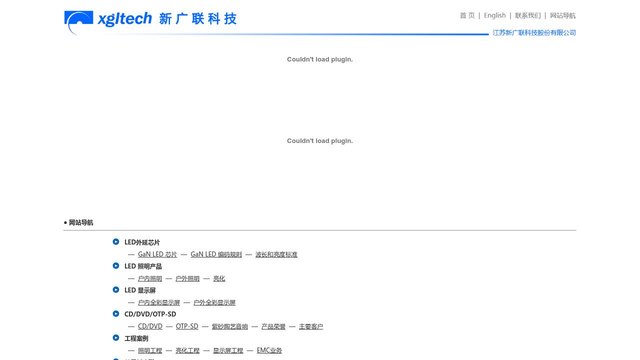This screenshot has height=360, width=640.
Task: Click the • 网站导航 page title
Action: pos(78,222)
